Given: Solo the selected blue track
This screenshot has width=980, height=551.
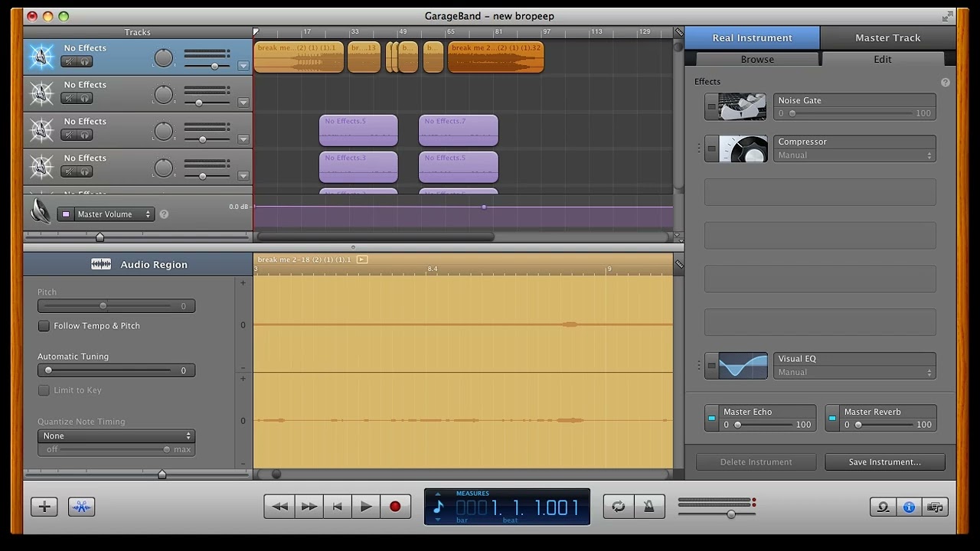Looking at the screenshot, I should click(84, 62).
